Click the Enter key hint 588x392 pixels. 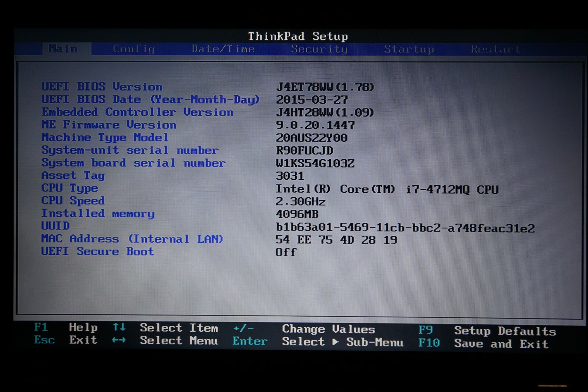250,341
